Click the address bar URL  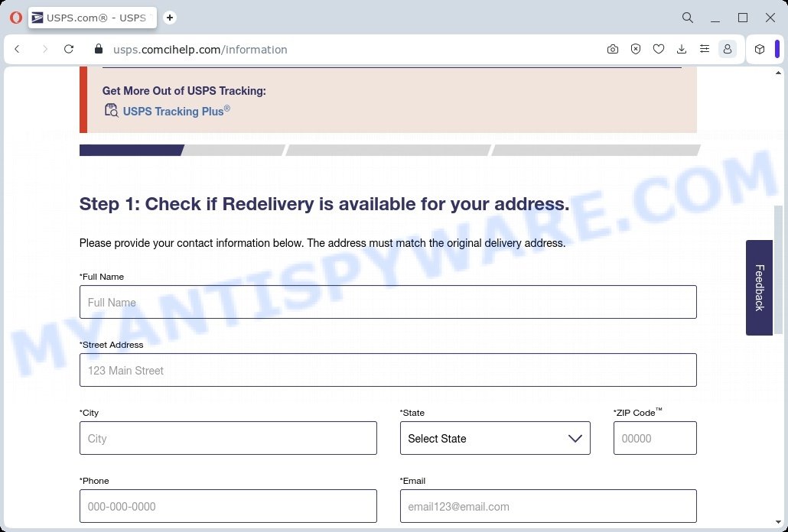coord(200,50)
